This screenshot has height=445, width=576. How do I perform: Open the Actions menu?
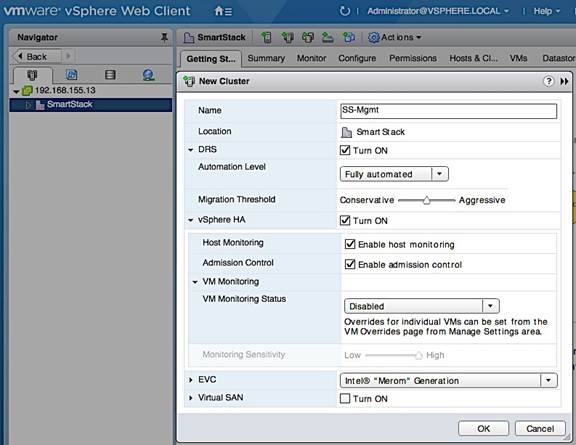[401, 37]
